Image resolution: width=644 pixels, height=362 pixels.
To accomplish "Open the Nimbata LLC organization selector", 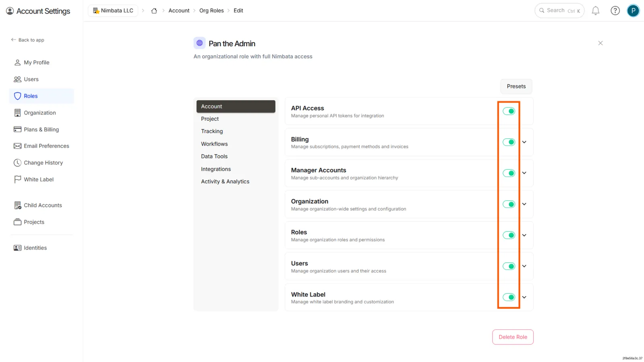I will point(113,11).
